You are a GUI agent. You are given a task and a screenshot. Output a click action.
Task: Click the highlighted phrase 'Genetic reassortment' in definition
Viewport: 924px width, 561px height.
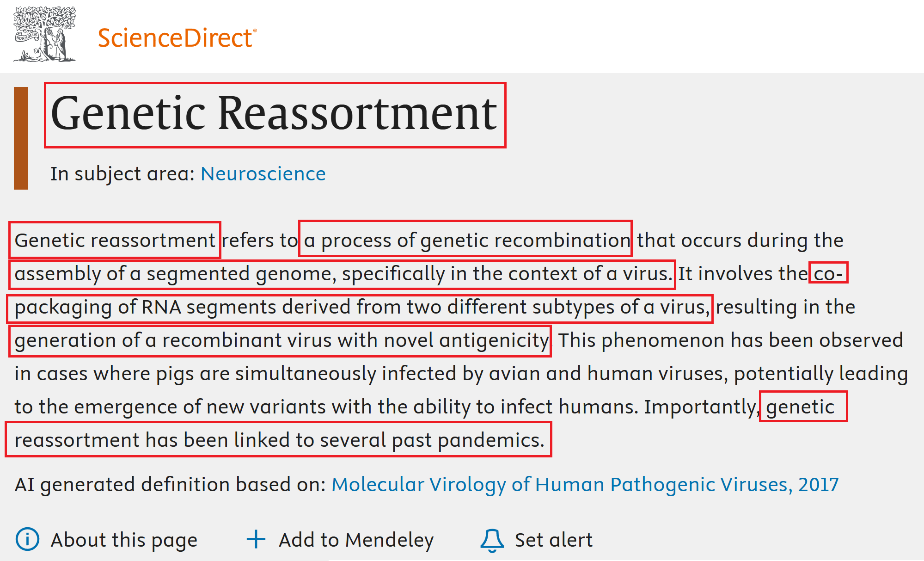click(115, 240)
